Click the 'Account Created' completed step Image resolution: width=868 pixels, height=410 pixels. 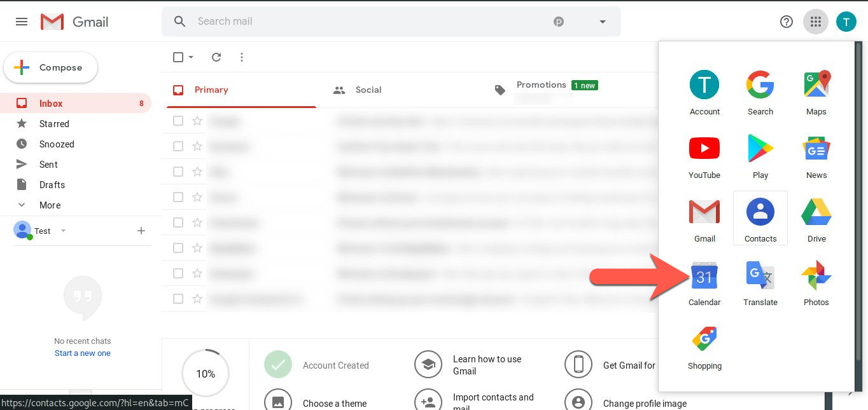coord(316,365)
